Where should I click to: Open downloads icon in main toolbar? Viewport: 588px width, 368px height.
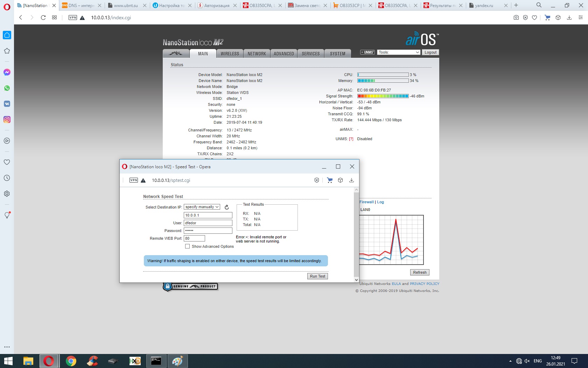pos(569,18)
